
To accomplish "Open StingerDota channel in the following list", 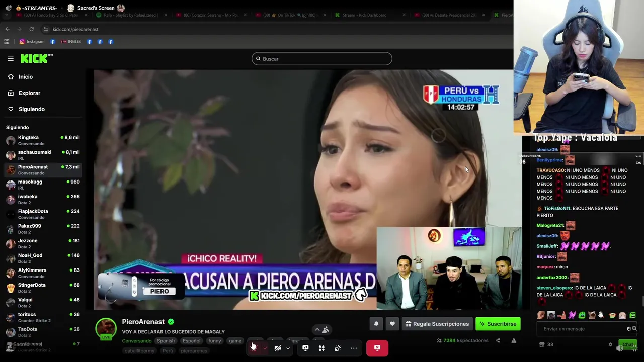I will click(43, 288).
